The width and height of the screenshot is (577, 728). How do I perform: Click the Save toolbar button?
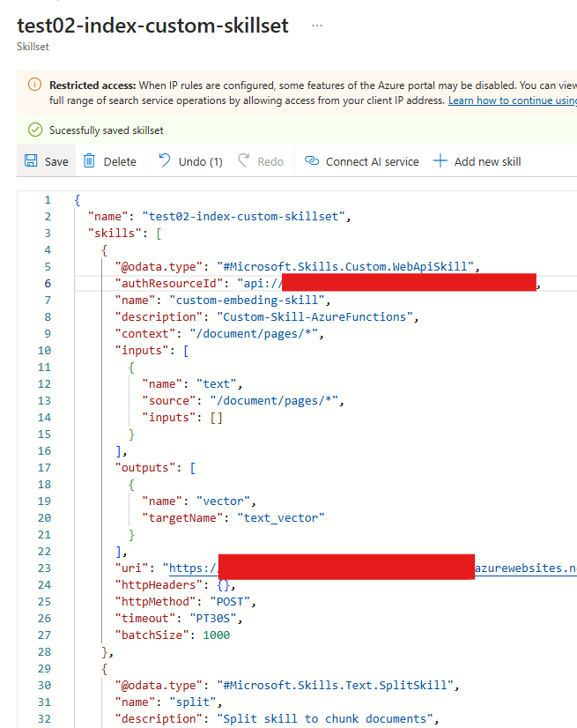coord(45,160)
